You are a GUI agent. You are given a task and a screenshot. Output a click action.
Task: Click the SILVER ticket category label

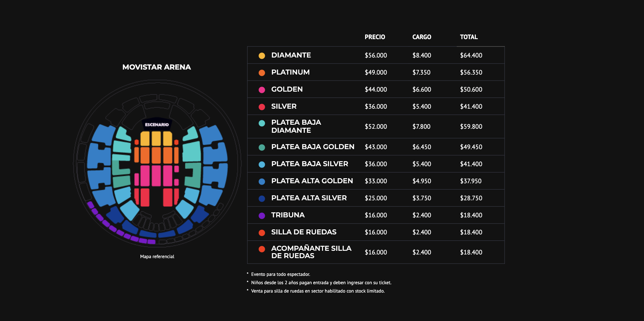click(284, 106)
